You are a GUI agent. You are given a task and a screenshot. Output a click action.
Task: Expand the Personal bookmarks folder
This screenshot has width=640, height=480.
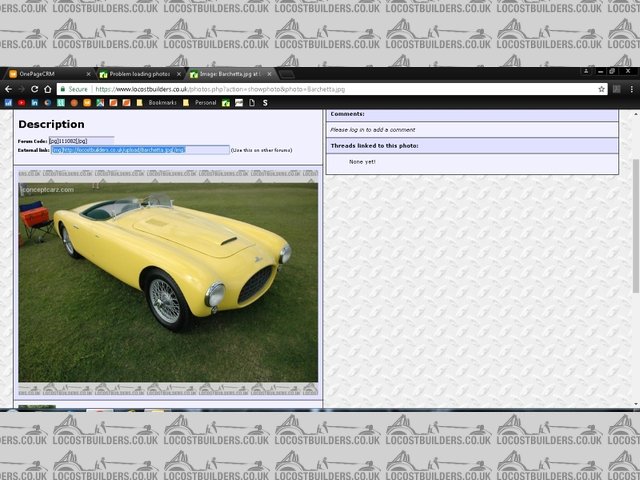click(205, 102)
